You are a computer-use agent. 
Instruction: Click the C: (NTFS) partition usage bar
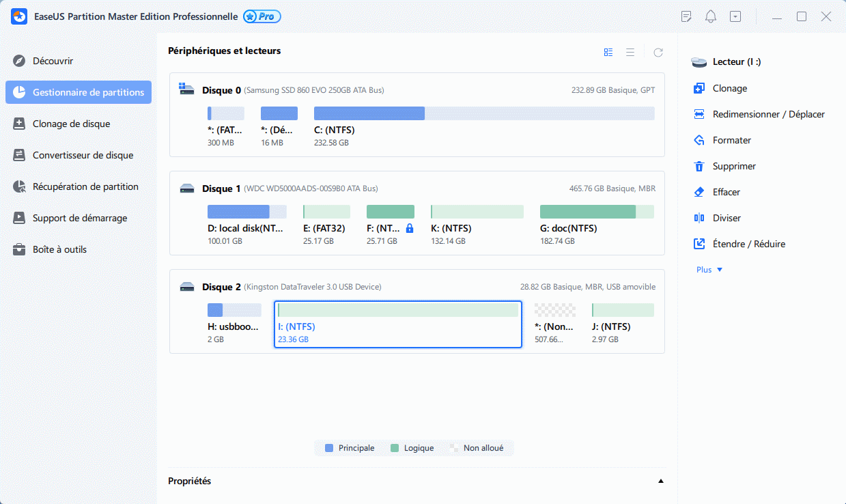[x=483, y=113]
